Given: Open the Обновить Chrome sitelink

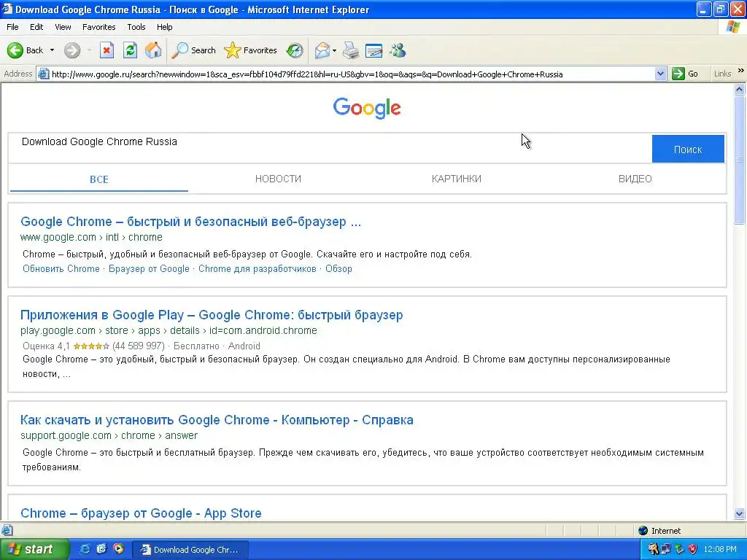Looking at the screenshot, I should [61, 268].
